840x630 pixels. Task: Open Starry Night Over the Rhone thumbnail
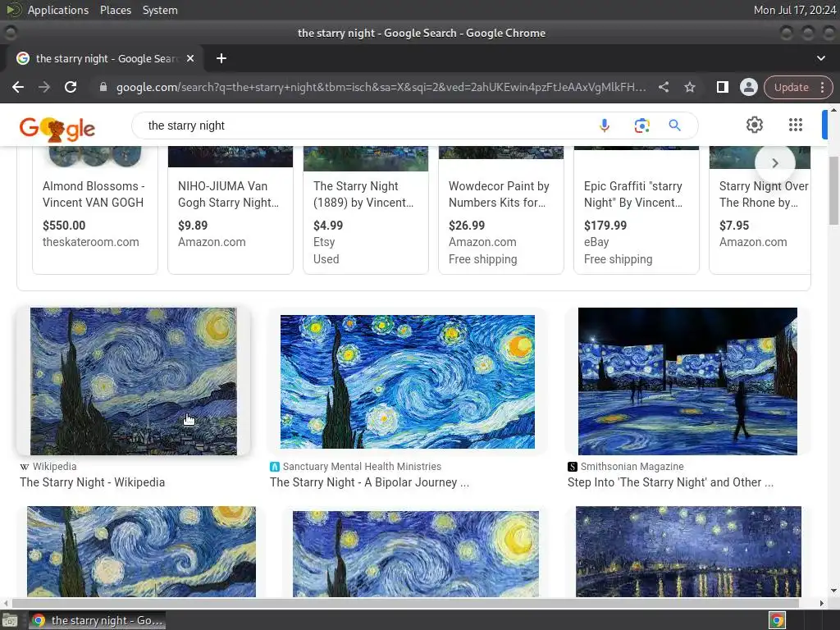pyautogui.click(x=688, y=552)
